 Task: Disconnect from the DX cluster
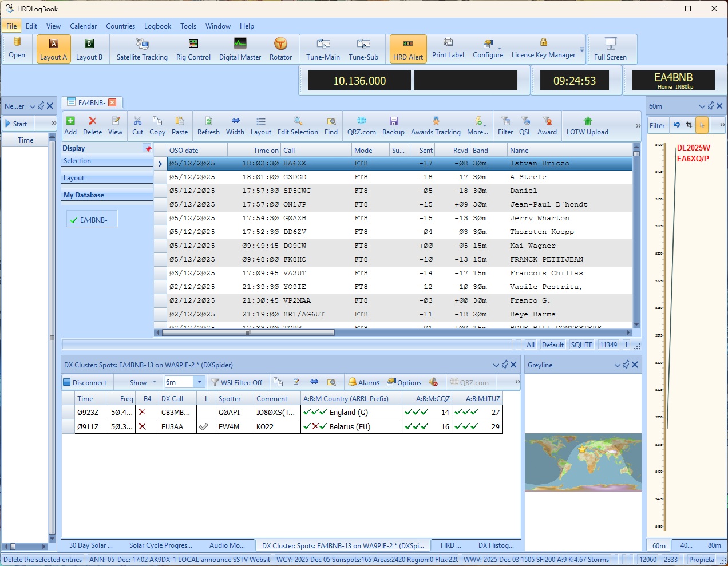[x=85, y=382]
